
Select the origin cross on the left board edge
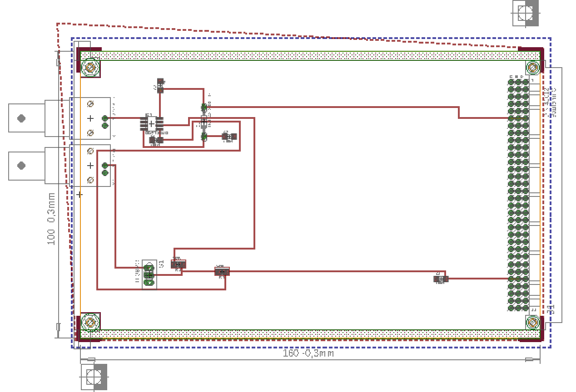click(79, 195)
